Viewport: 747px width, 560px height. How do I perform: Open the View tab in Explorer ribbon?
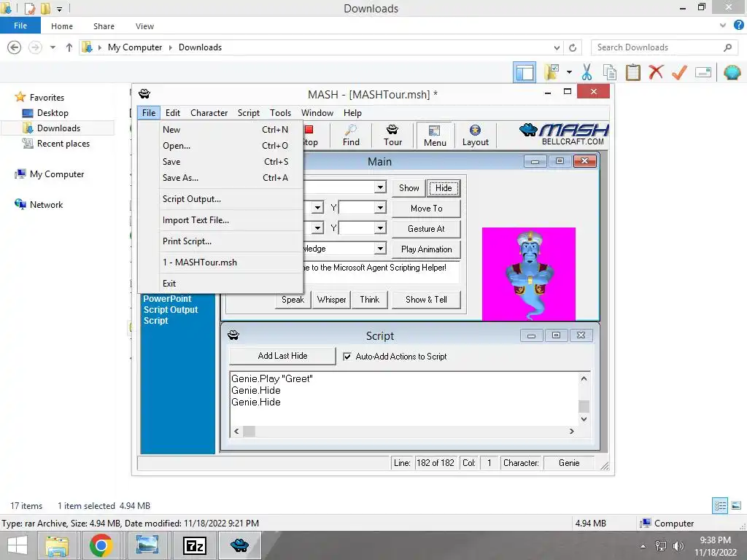pyautogui.click(x=144, y=26)
